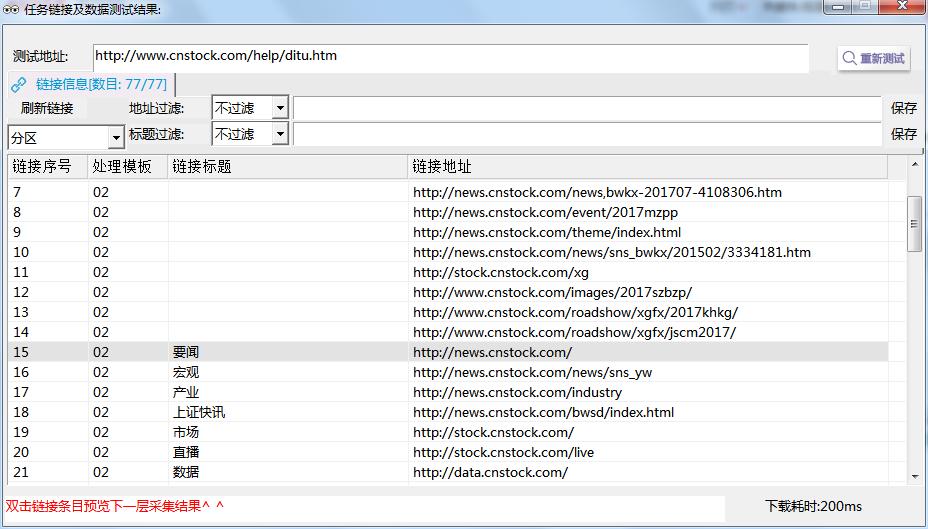This screenshot has height=529, width=928.
Task: Click the 刷新链接 button
Action: click(47, 108)
